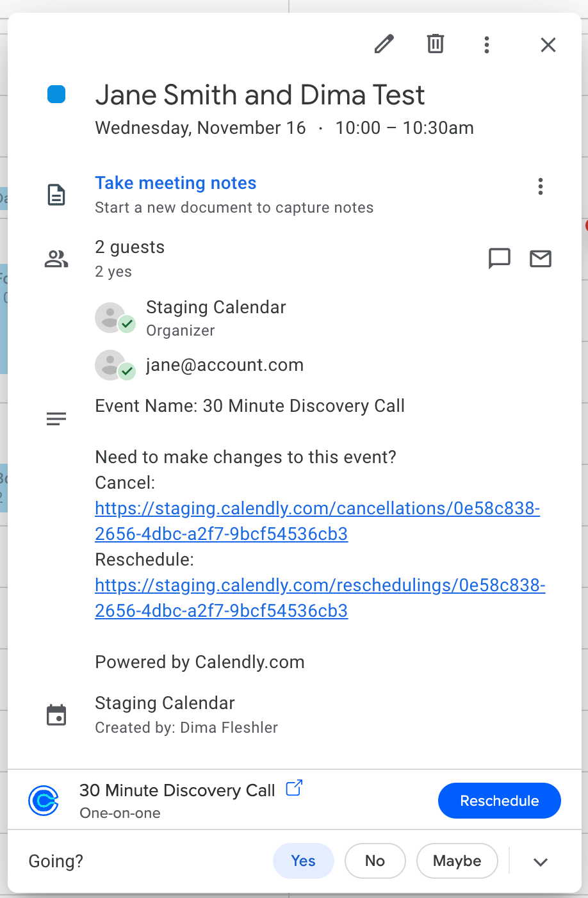Click the jane@account.com guest entry
This screenshot has height=898, width=588.
224,365
